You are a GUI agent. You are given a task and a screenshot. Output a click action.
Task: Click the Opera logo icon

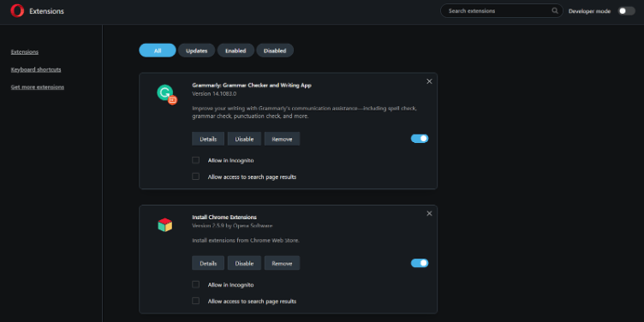(x=17, y=10)
